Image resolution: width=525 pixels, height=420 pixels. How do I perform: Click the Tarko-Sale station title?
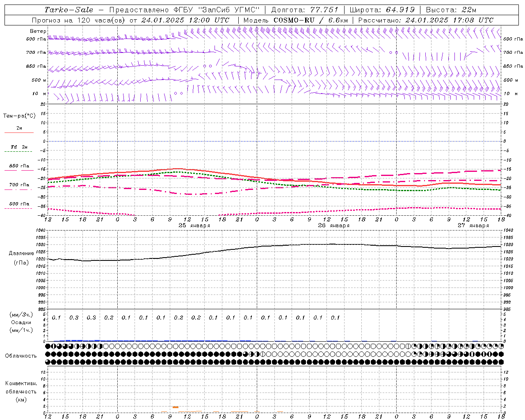(x=69, y=10)
